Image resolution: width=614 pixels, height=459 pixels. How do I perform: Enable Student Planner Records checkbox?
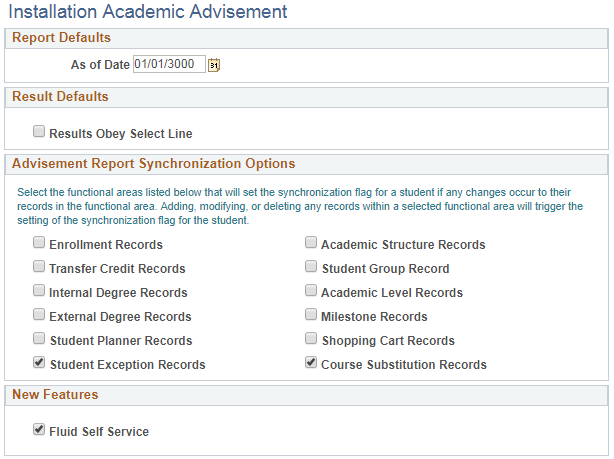(x=39, y=339)
